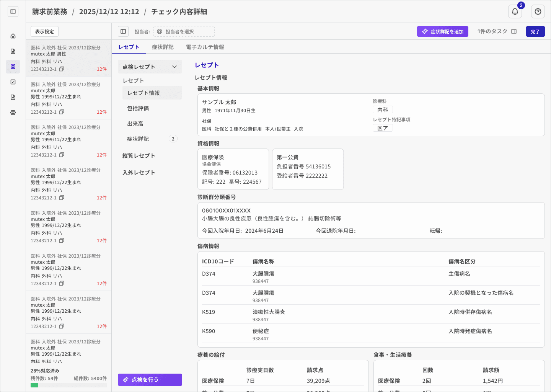
Task: Toggle the main sidebar collapse icon
Action: click(x=13, y=11)
